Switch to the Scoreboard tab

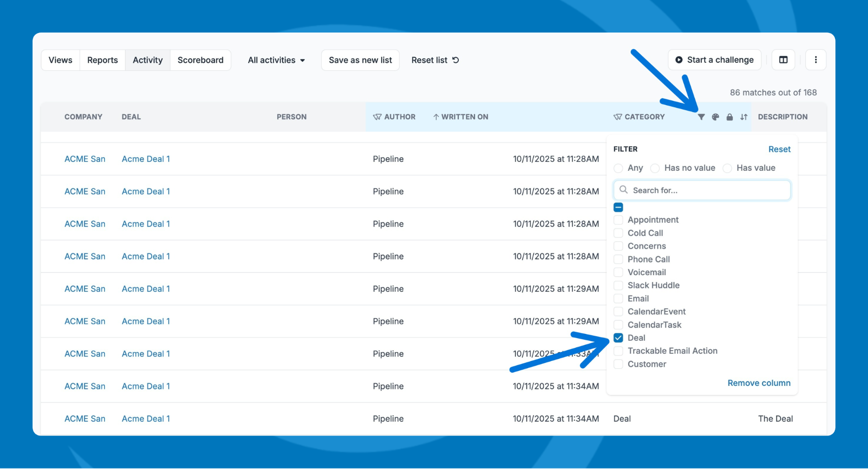[x=200, y=60]
